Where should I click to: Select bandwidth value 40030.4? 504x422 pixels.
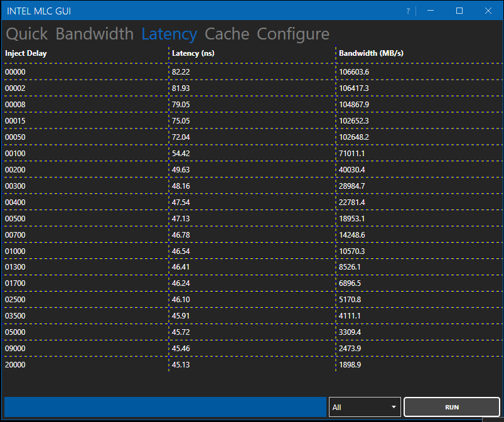pyautogui.click(x=352, y=170)
